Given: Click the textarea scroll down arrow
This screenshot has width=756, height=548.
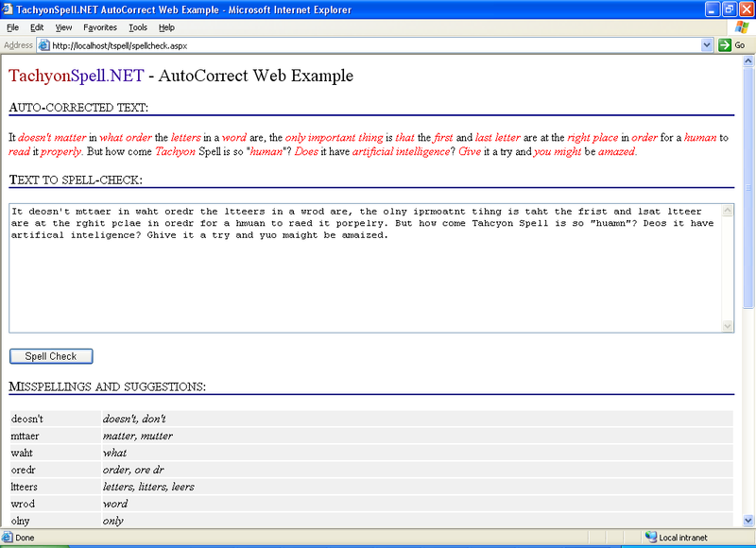Looking at the screenshot, I should (x=728, y=326).
